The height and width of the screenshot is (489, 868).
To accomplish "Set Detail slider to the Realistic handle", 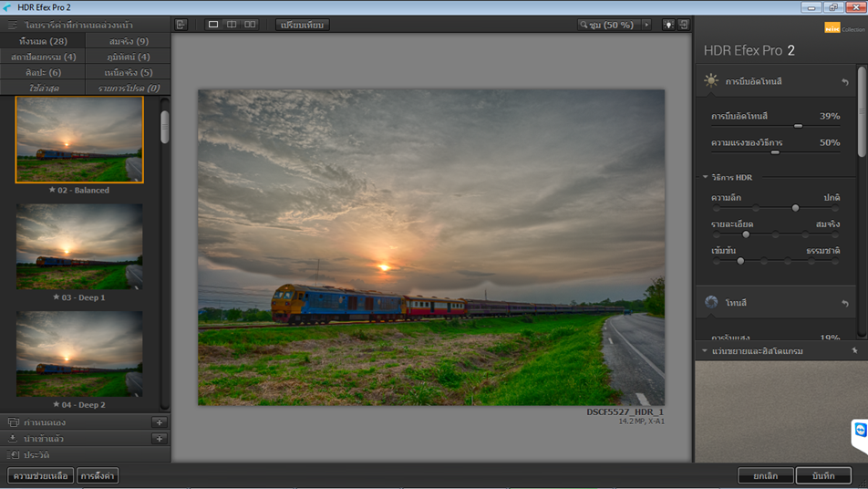I will tap(746, 234).
